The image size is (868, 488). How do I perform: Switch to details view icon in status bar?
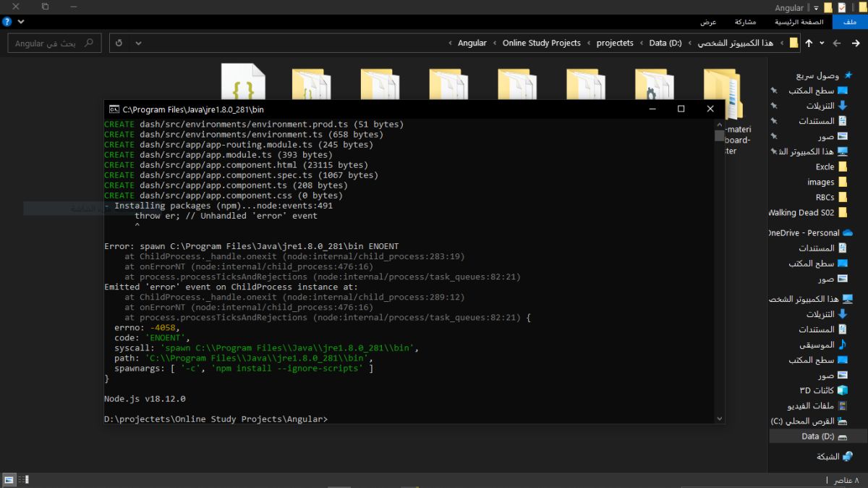[24, 480]
